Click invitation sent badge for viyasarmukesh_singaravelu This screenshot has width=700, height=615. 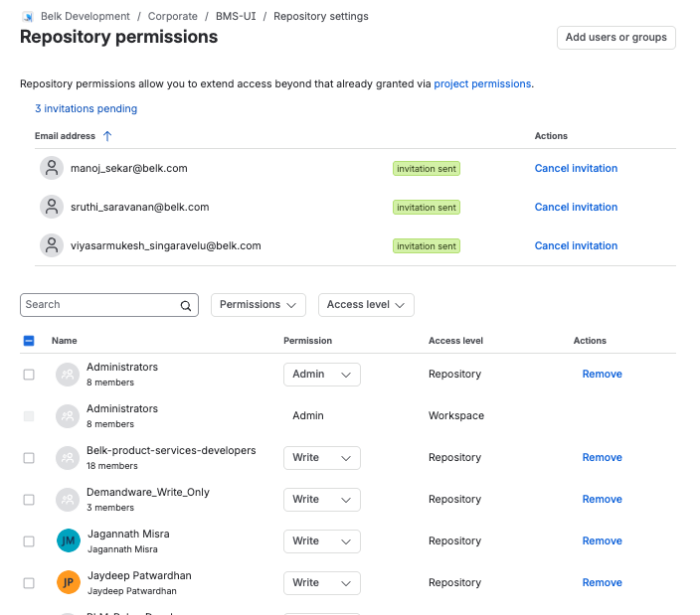click(427, 246)
